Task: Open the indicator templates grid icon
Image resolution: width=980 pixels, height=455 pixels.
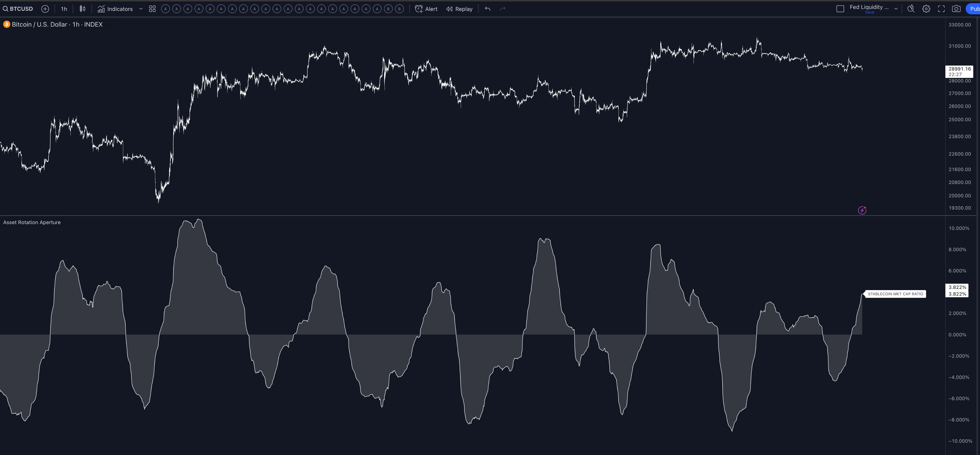Action: (152, 9)
